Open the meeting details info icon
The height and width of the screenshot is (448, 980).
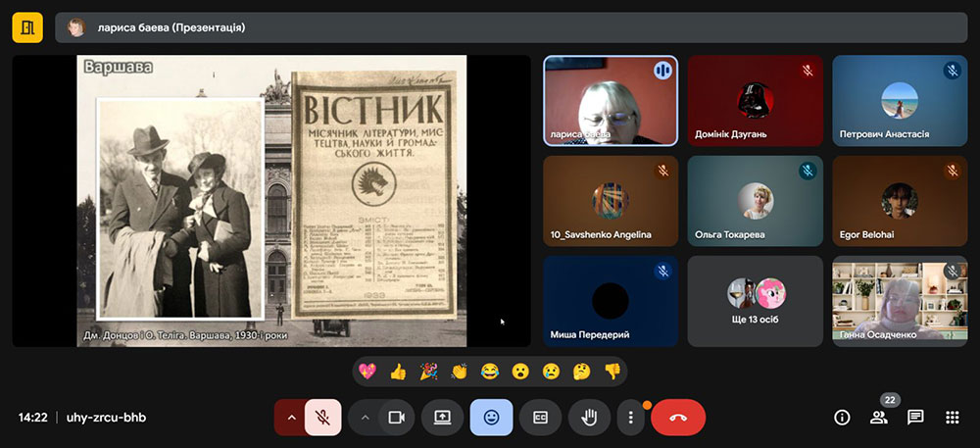pos(842,417)
